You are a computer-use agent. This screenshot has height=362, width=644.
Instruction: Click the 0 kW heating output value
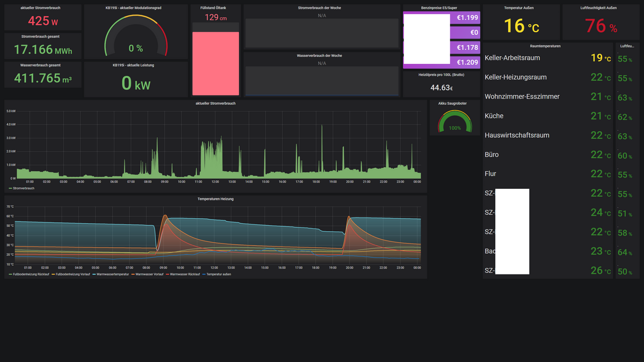[x=136, y=84]
